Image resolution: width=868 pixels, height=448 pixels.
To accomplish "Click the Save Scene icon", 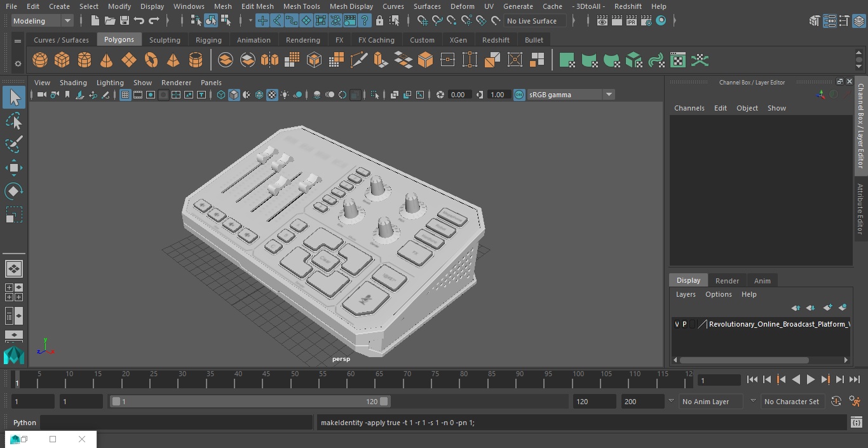I will 125,21.
